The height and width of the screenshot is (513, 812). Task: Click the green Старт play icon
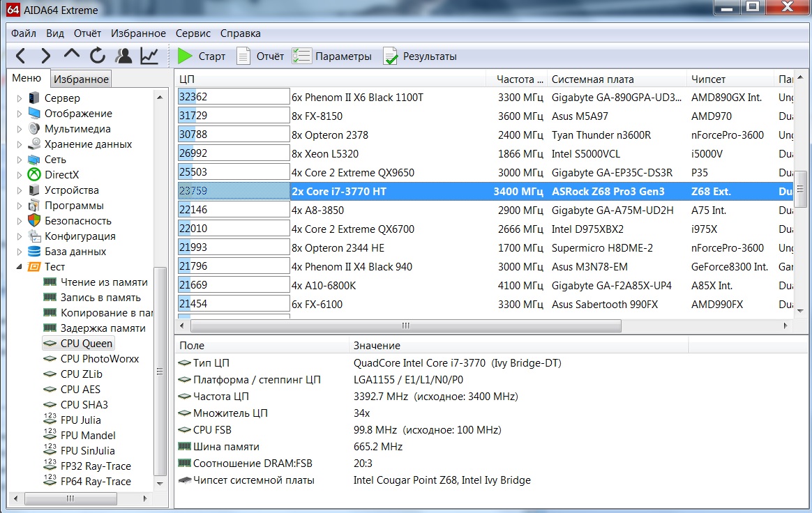point(185,56)
